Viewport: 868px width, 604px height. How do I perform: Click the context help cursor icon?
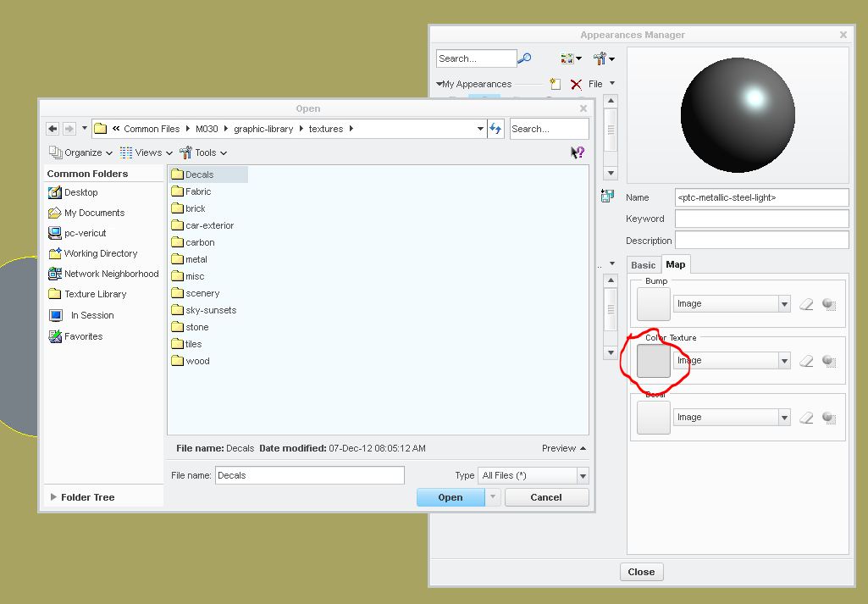[x=578, y=152]
